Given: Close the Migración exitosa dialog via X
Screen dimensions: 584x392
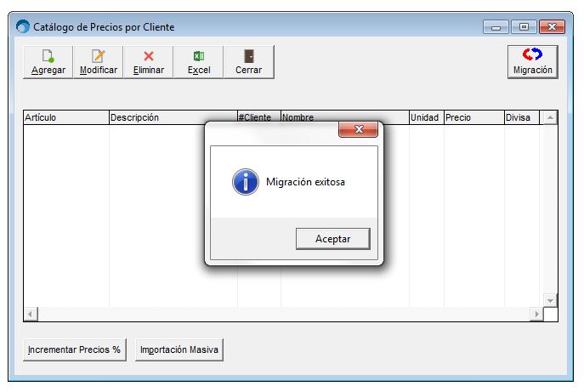Looking at the screenshot, I should click(x=358, y=129).
